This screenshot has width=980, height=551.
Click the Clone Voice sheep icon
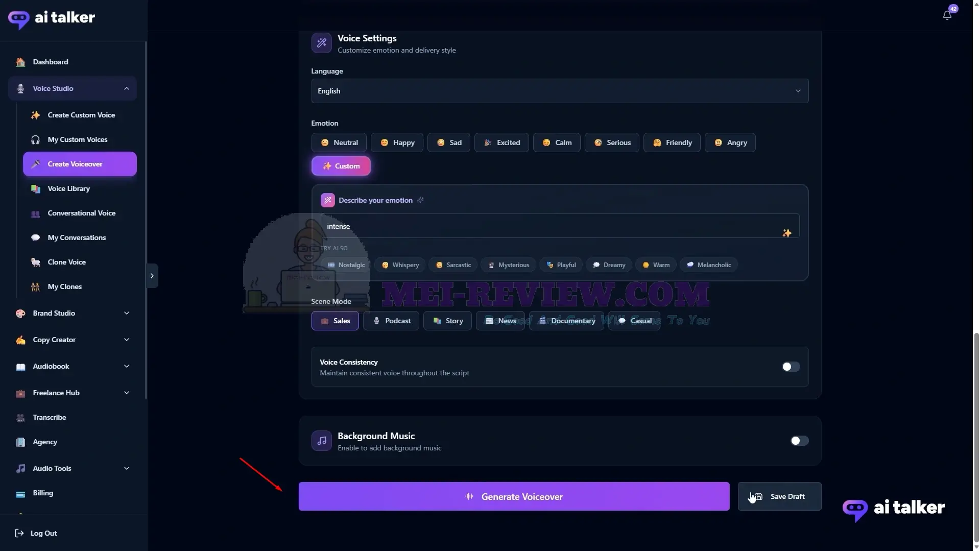35,262
